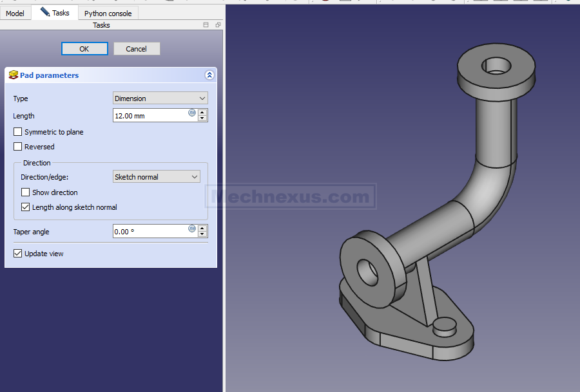Open expression editor for Taper angle

coord(192,229)
